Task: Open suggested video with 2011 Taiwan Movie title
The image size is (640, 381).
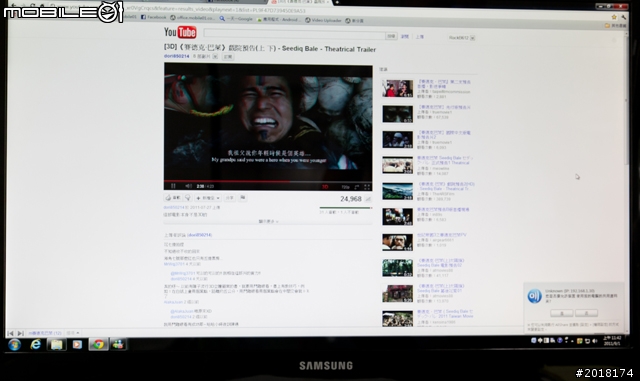Action: 445,314
